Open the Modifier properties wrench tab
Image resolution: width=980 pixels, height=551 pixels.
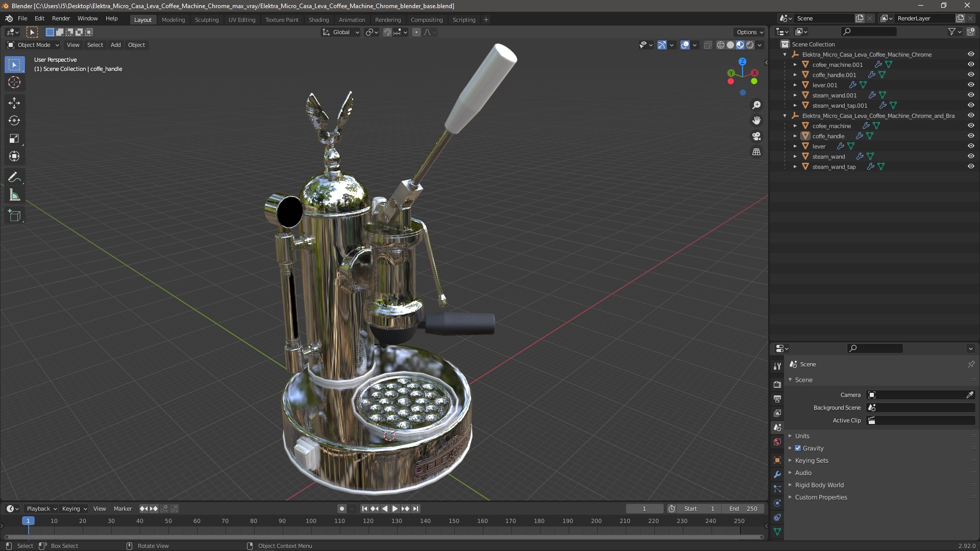pos(777,474)
